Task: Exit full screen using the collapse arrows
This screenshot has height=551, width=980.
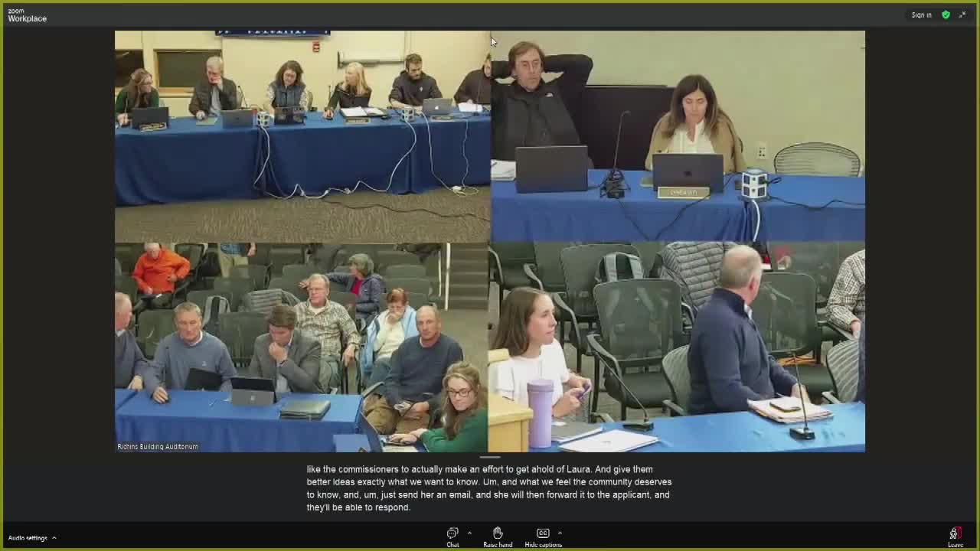Action: 962,15
